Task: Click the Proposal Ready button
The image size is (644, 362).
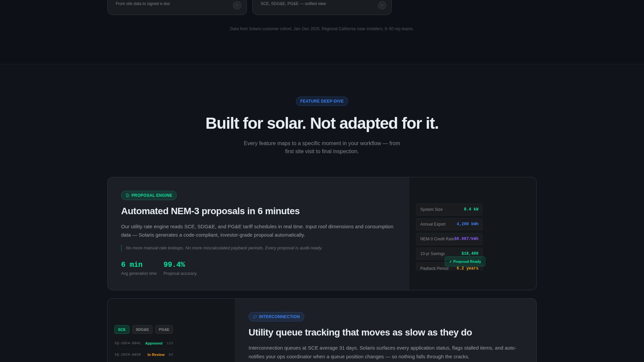Action: coord(465,261)
